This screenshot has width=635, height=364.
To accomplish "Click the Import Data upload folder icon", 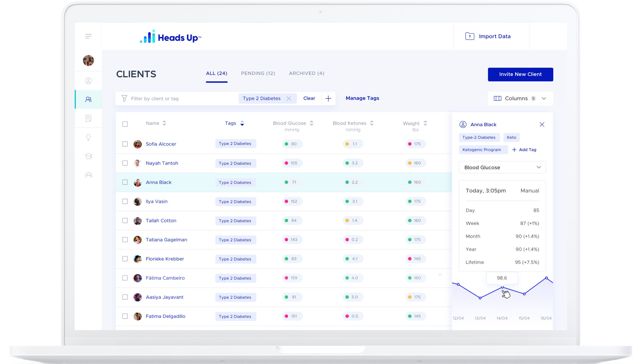I will [470, 36].
